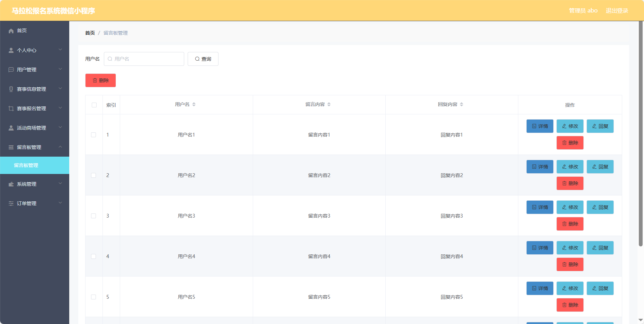
Task: Click 修改 for 用户名2
Action: [x=570, y=167]
